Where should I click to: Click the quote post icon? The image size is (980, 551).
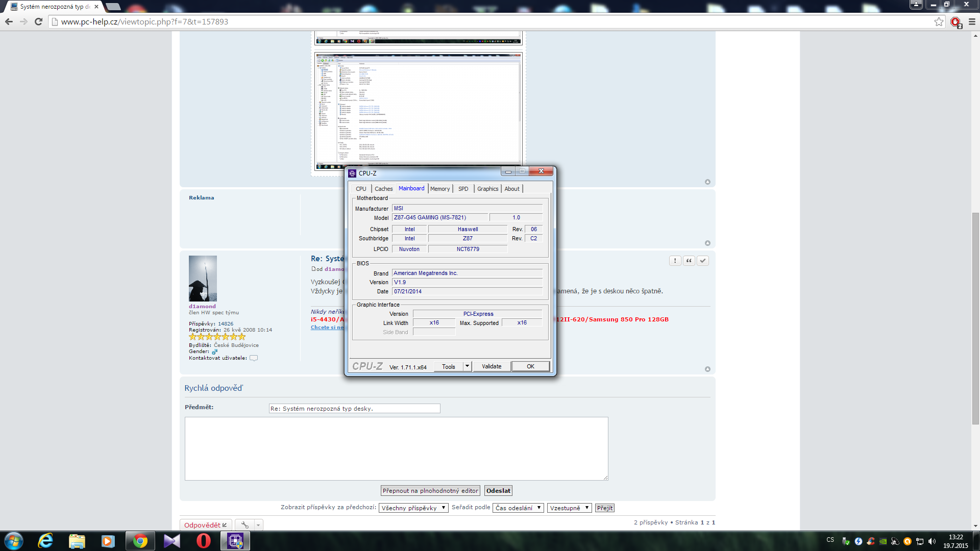[x=689, y=261]
